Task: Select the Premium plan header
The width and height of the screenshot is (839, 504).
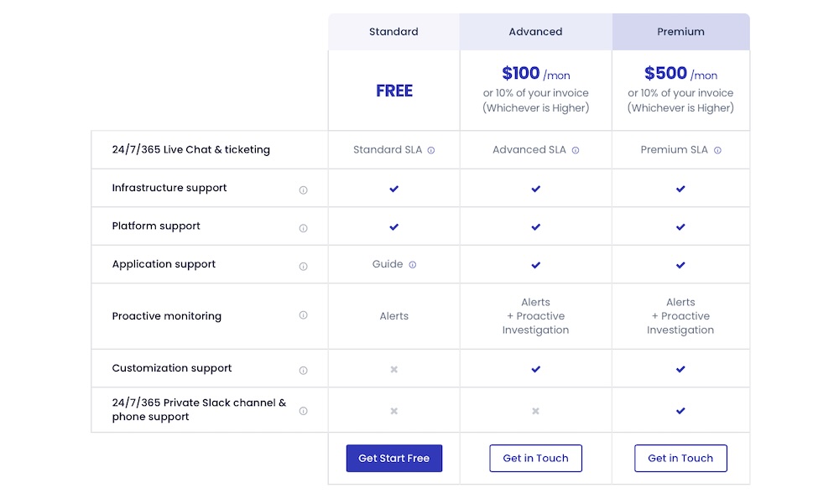Action: click(680, 32)
